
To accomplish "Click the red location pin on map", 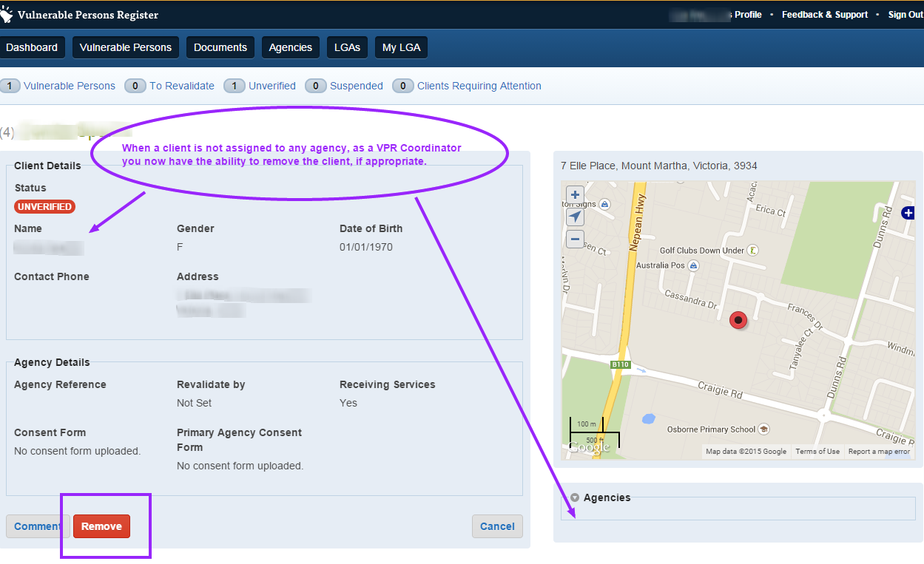I will (x=738, y=320).
